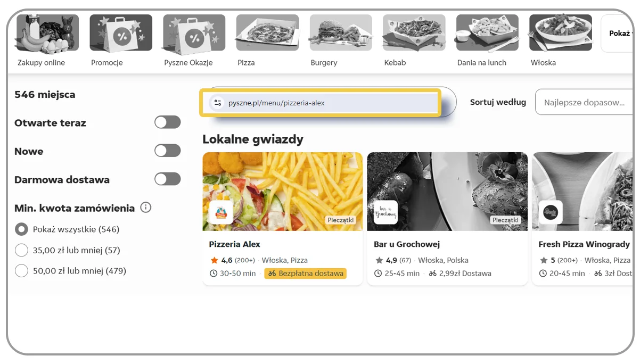Select Pokaż wszystkie radio option
The image size is (640, 364).
pyautogui.click(x=22, y=229)
